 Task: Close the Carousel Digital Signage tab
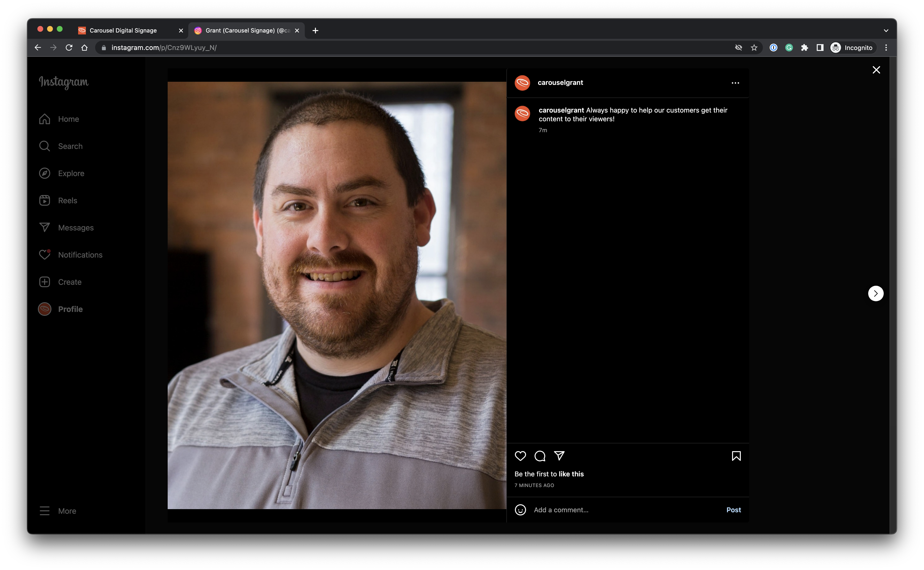tap(181, 31)
